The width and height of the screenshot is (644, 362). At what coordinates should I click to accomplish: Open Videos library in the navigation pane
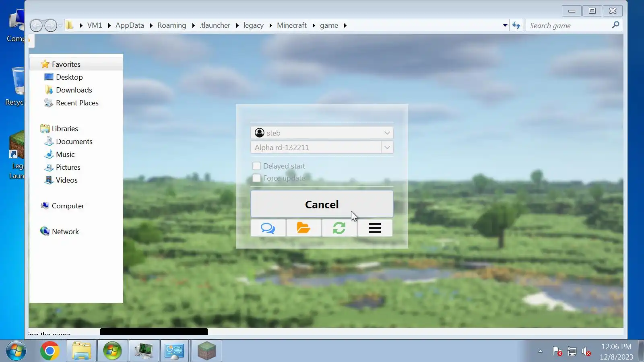point(67,180)
